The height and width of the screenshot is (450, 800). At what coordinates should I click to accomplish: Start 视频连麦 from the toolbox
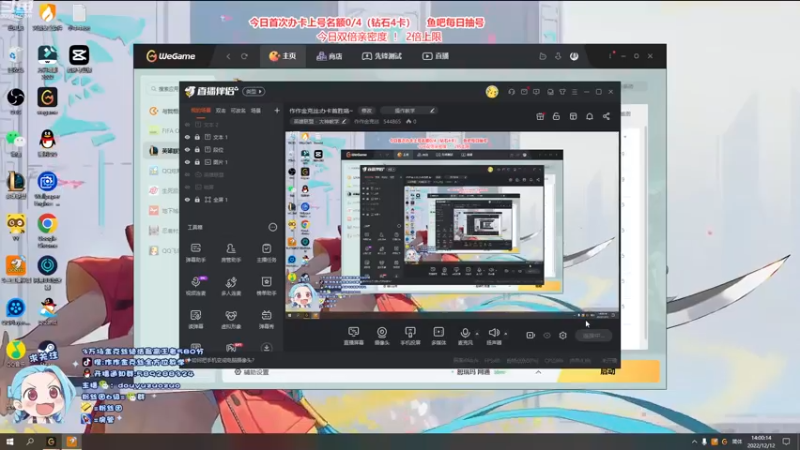coord(196,286)
